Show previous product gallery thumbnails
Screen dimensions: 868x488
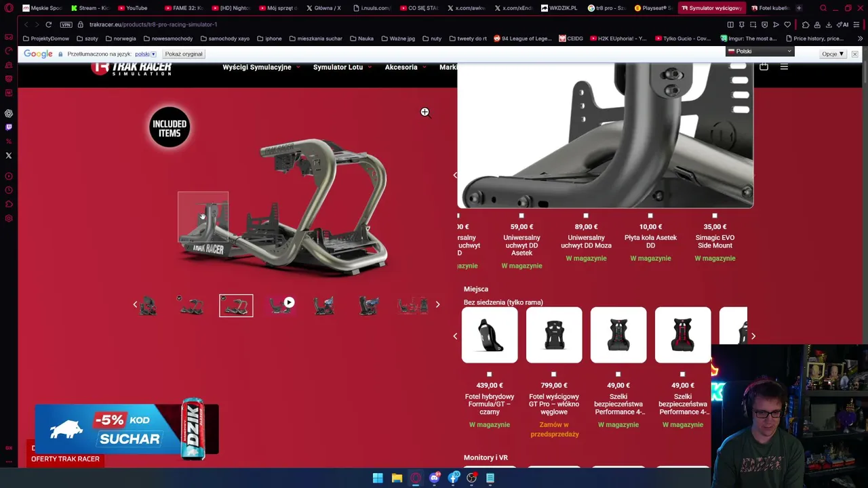pos(135,304)
